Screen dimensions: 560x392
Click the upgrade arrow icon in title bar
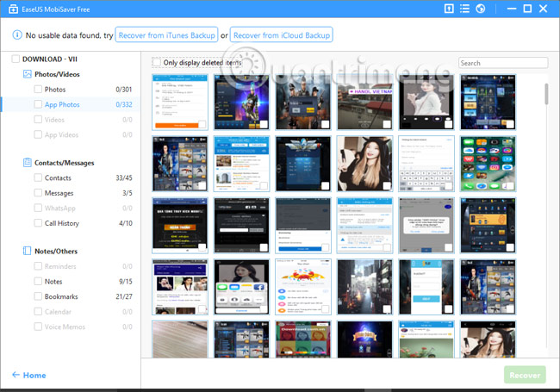pyautogui.click(x=449, y=9)
